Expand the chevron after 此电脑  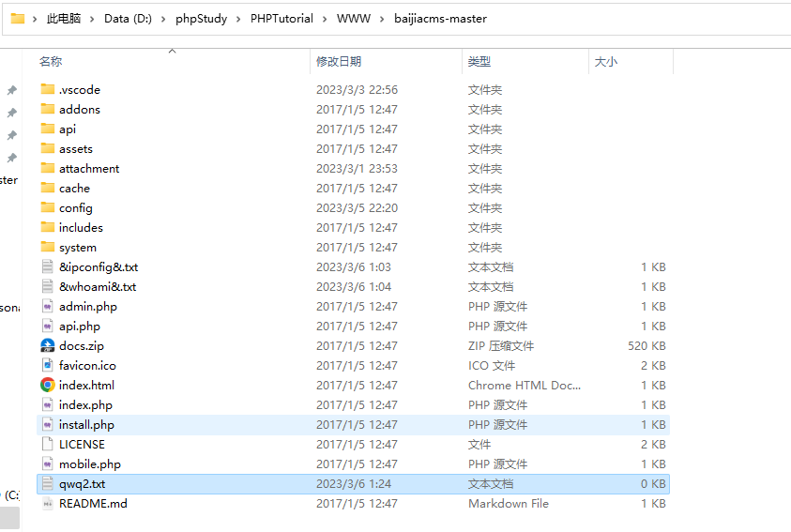[x=92, y=19]
